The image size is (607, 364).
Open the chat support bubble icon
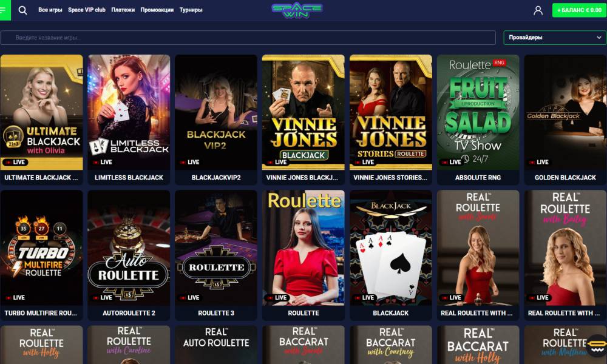click(x=597, y=345)
